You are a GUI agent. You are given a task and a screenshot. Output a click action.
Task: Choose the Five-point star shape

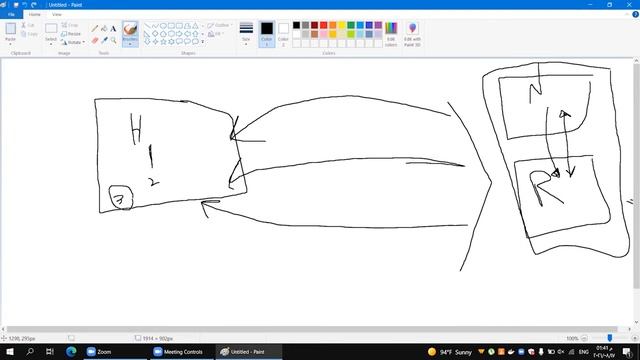pyautogui.click(x=163, y=42)
